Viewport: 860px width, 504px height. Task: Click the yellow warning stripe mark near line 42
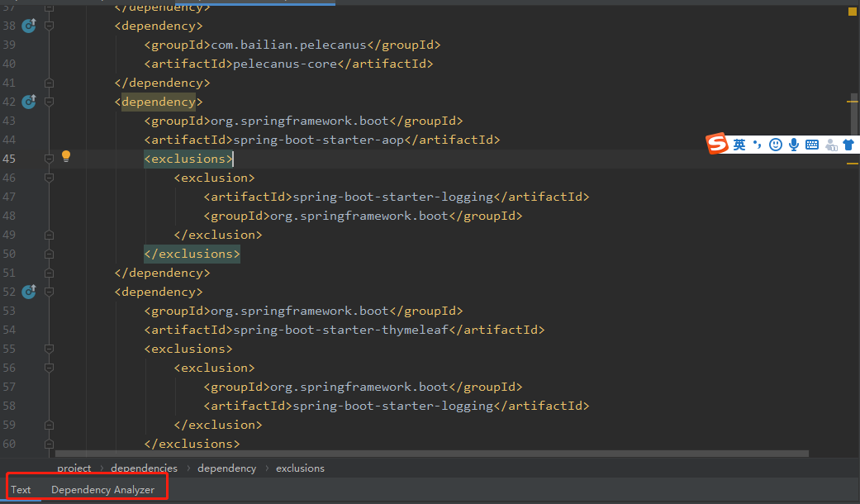coord(853,102)
